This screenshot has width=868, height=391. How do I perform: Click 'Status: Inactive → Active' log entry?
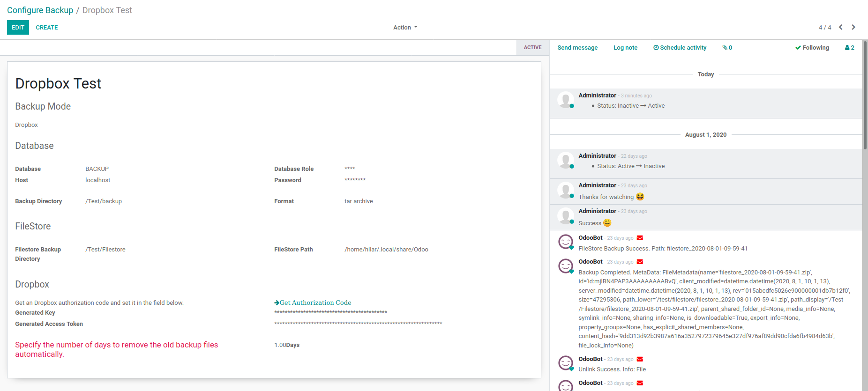click(631, 106)
